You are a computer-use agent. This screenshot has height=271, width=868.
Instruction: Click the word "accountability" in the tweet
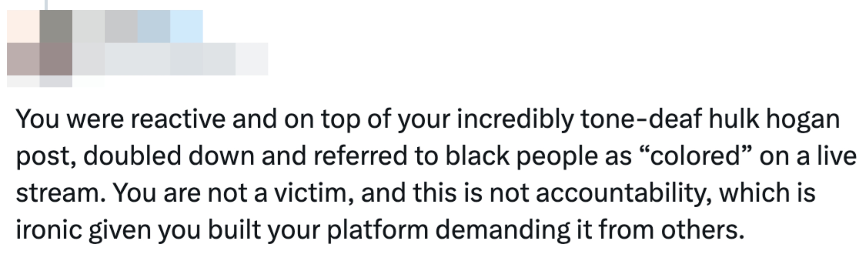click(624, 193)
